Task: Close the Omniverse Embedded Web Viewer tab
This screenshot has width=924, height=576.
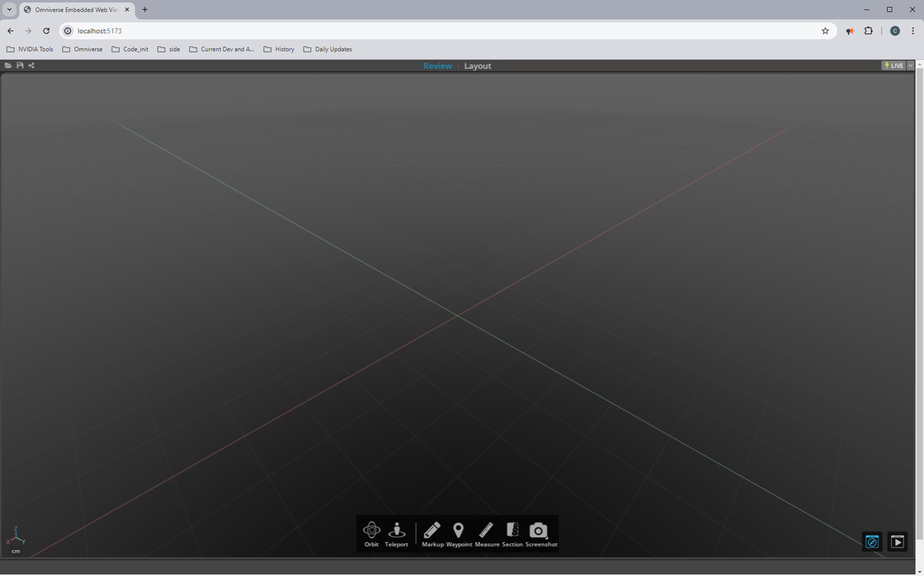Action: coord(127,9)
